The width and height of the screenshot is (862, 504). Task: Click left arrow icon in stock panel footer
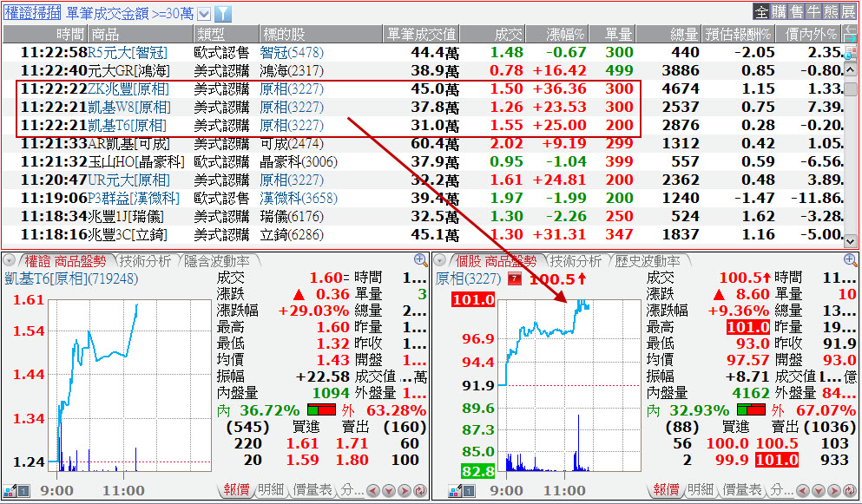coord(804,491)
